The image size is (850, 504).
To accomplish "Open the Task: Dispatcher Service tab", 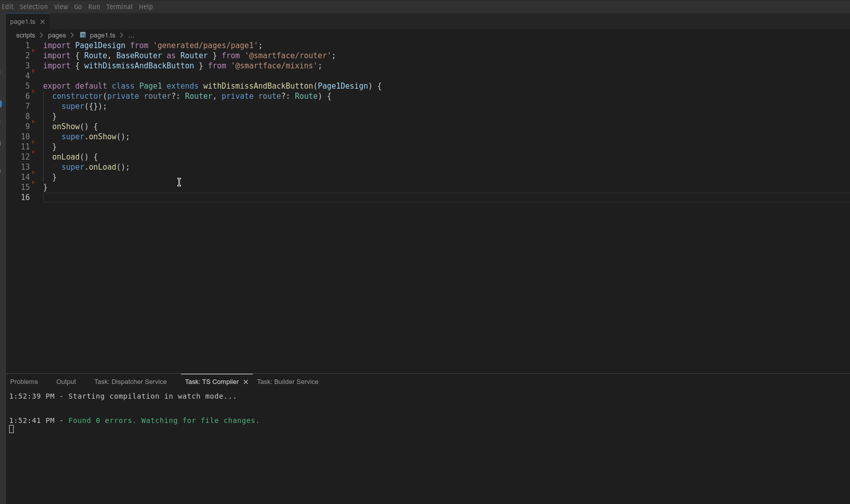I will (130, 382).
